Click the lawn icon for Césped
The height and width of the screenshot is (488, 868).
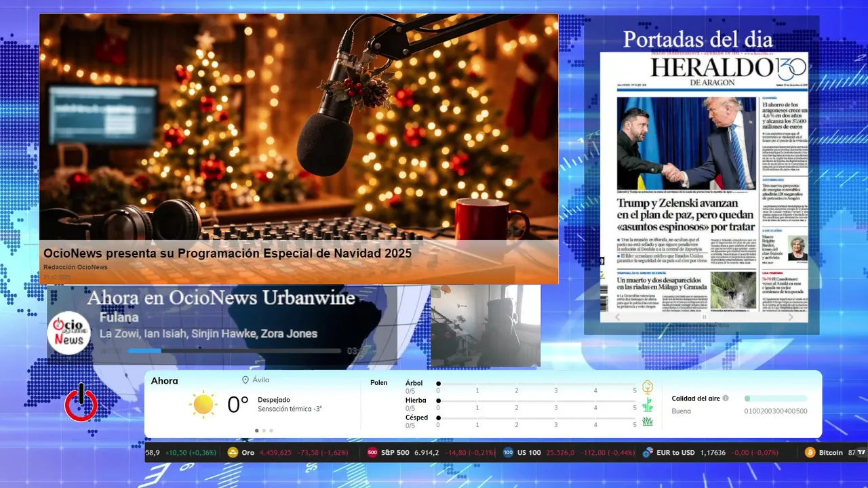pyautogui.click(x=647, y=422)
